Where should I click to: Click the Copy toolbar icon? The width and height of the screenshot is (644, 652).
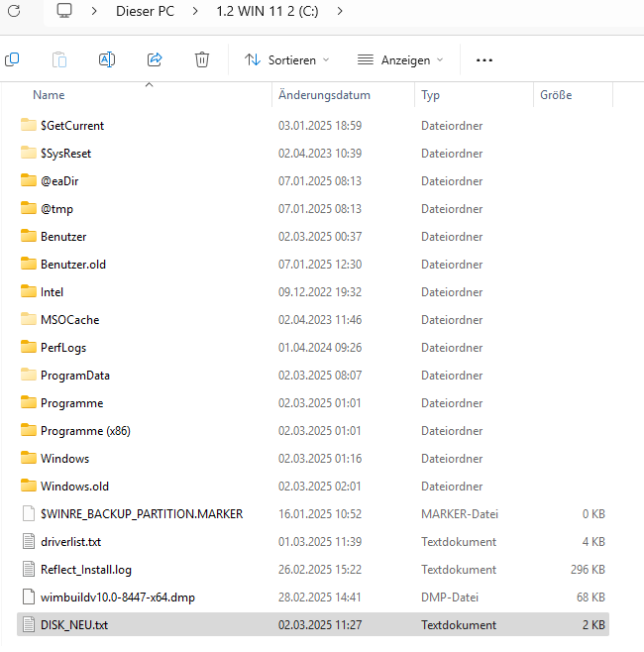12,59
